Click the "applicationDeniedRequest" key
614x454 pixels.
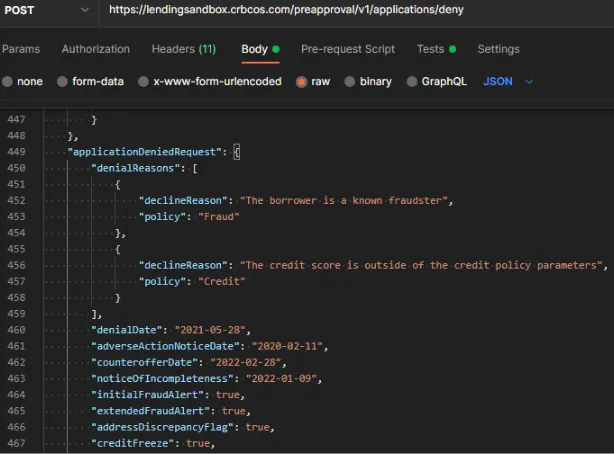point(147,152)
